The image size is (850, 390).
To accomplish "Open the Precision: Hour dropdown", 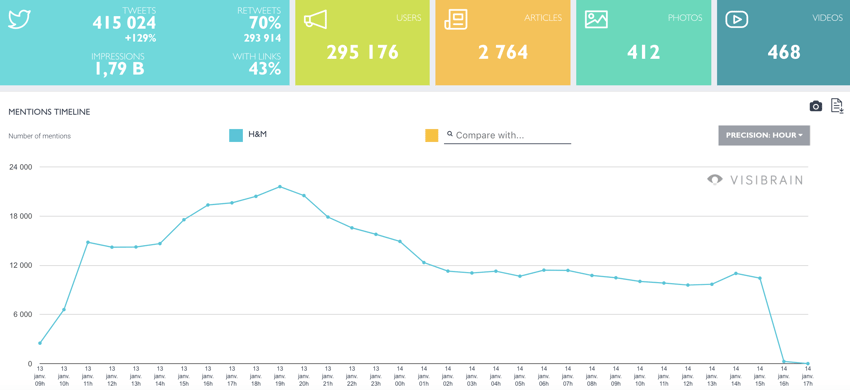I will 764,135.
